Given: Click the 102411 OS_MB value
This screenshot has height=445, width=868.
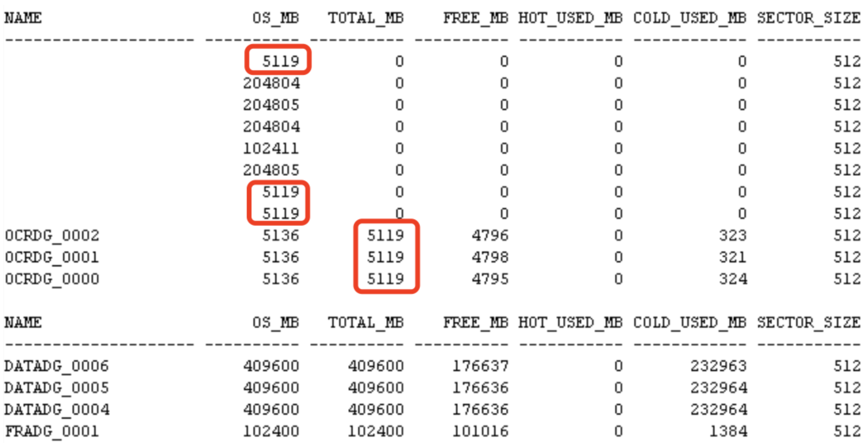Looking at the screenshot, I should [x=271, y=148].
